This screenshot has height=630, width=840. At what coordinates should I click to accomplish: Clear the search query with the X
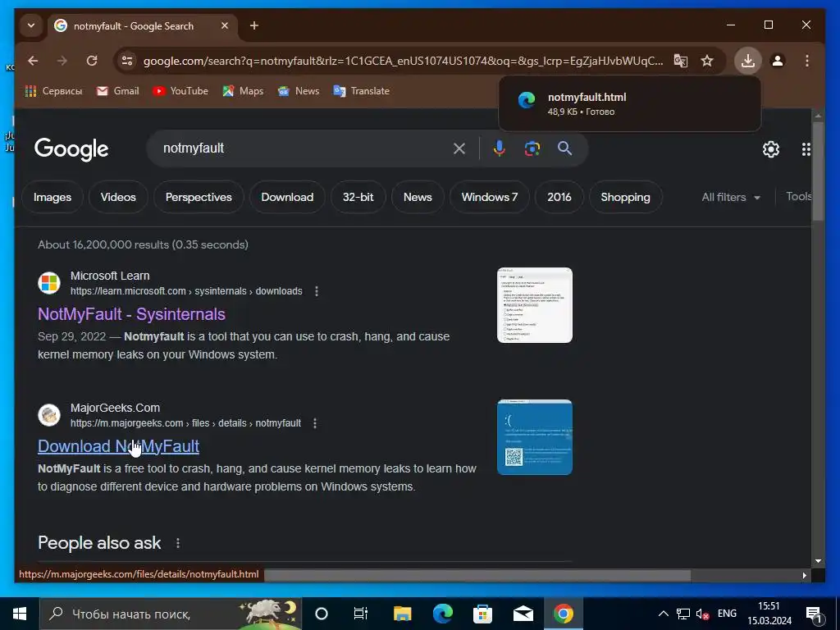tap(459, 148)
